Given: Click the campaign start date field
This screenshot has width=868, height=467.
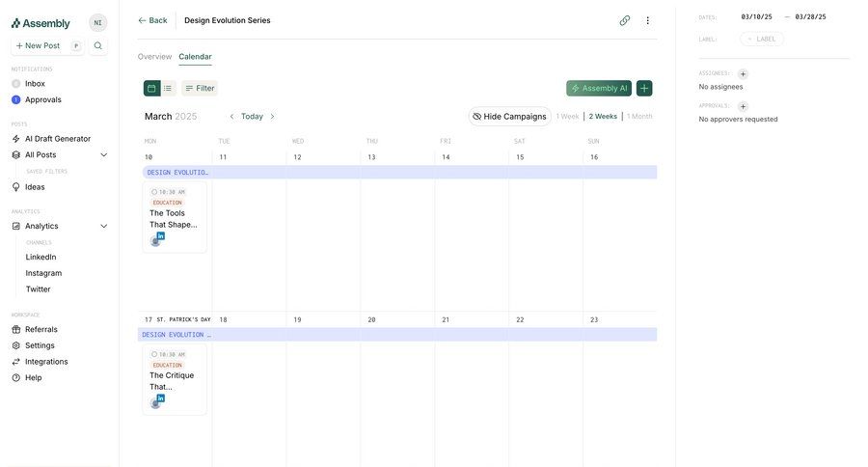Looking at the screenshot, I should pyautogui.click(x=756, y=17).
